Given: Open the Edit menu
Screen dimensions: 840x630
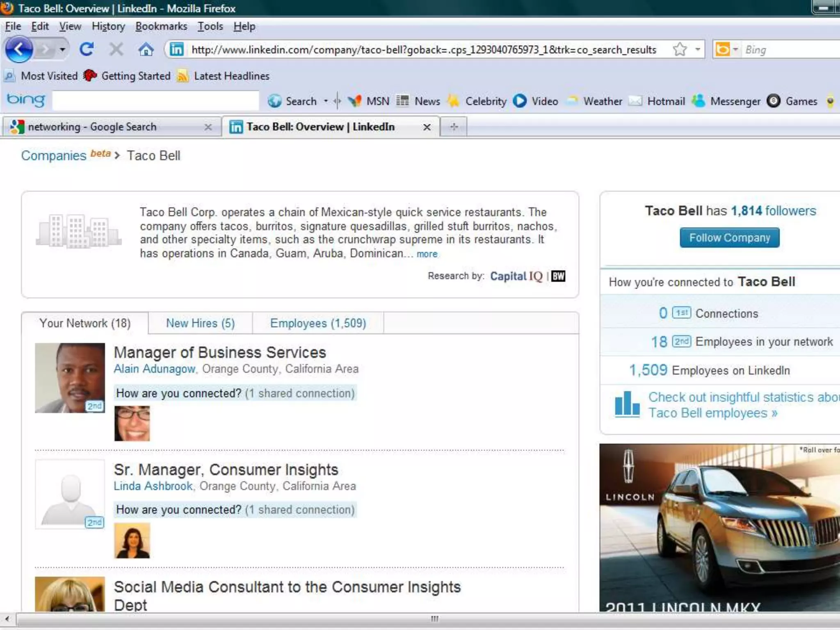Looking at the screenshot, I should tap(40, 26).
